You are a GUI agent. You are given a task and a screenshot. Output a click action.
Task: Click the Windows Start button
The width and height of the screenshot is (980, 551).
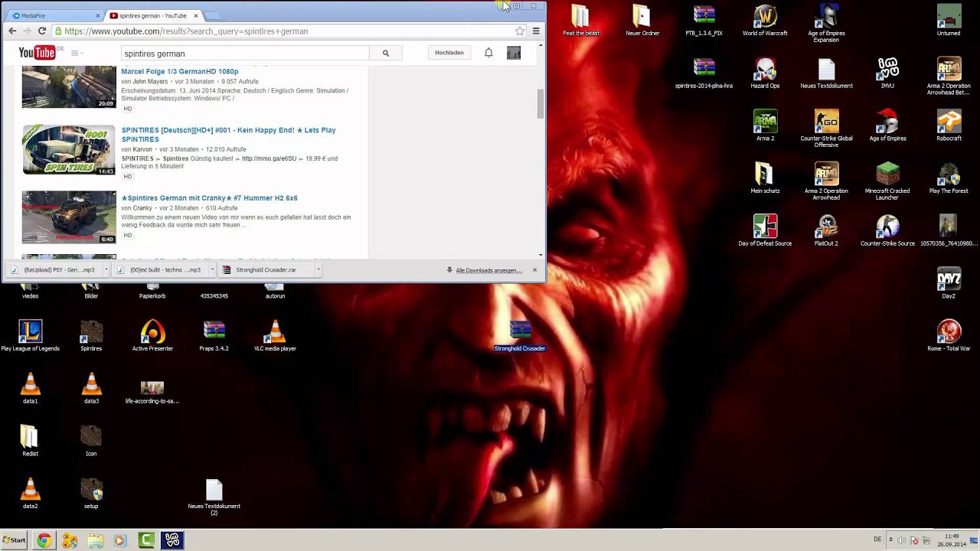pyautogui.click(x=14, y=540)
